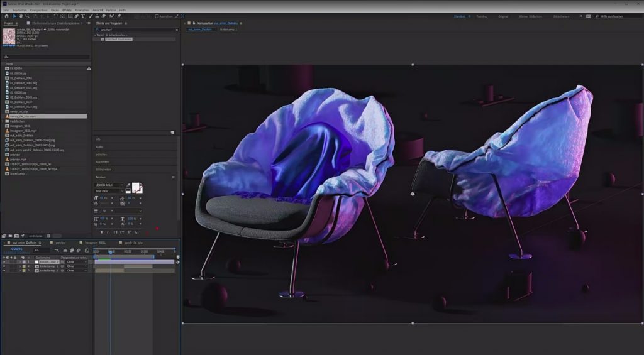Click the white fill color swatch

136,188
